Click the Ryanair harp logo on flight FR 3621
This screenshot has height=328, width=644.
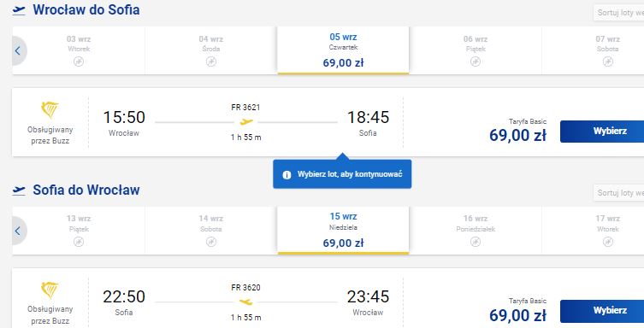tap(50, 110)
